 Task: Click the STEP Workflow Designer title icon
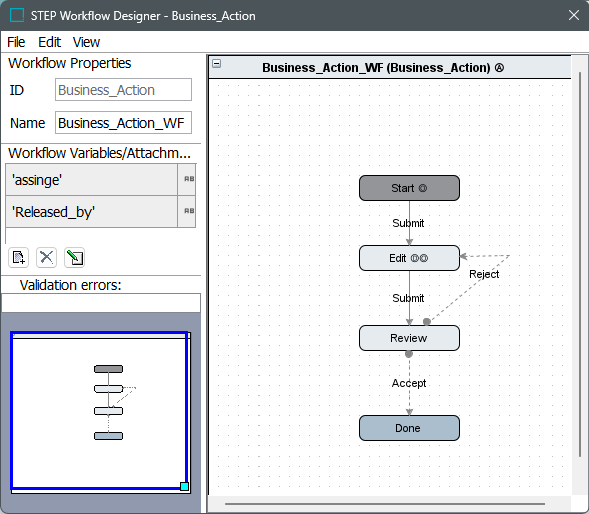coord(17,15)
